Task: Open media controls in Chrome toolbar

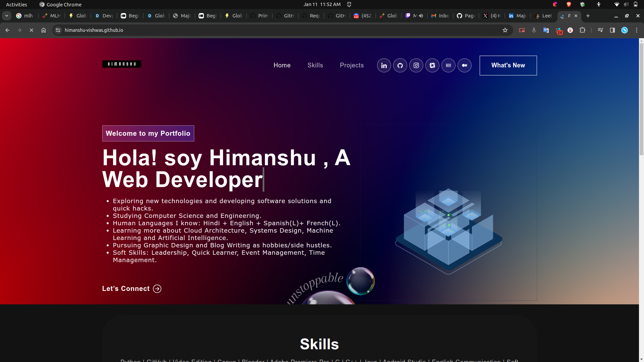Action: [600, 30]
